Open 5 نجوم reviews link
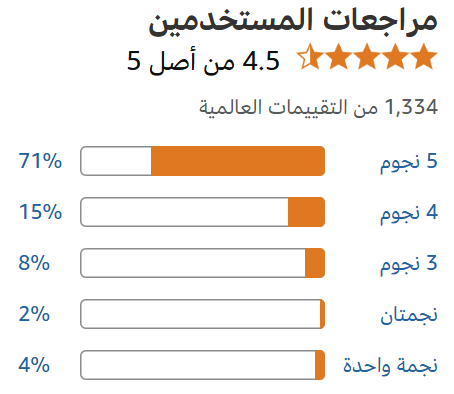 409,162
